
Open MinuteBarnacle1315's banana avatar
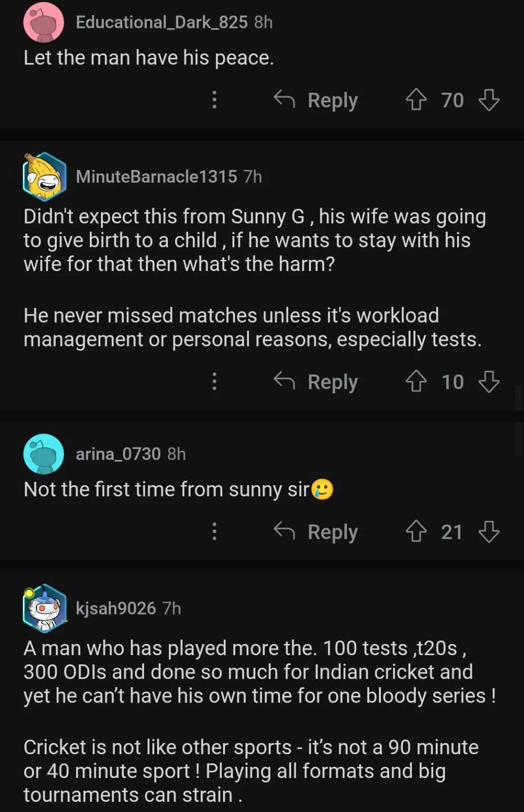(44, 177)
